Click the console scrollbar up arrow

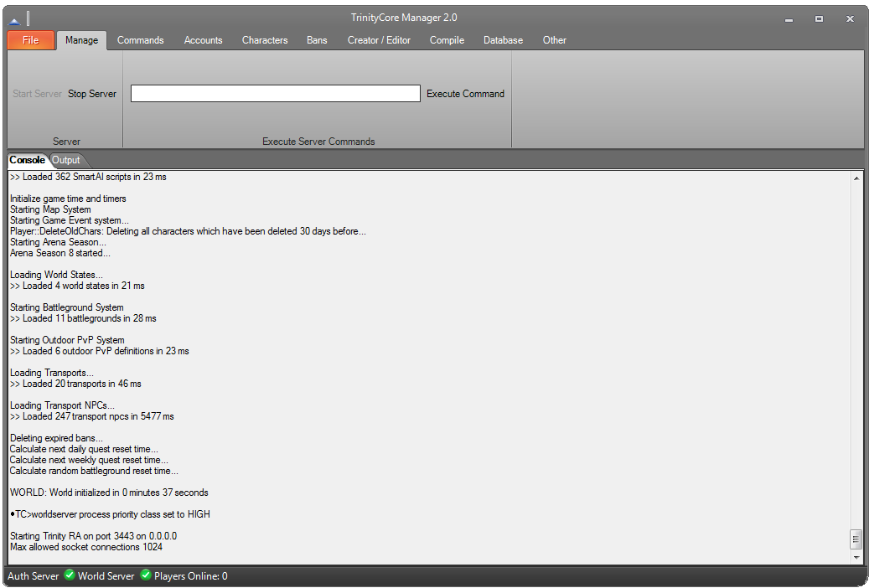click(x=856, y=178)
